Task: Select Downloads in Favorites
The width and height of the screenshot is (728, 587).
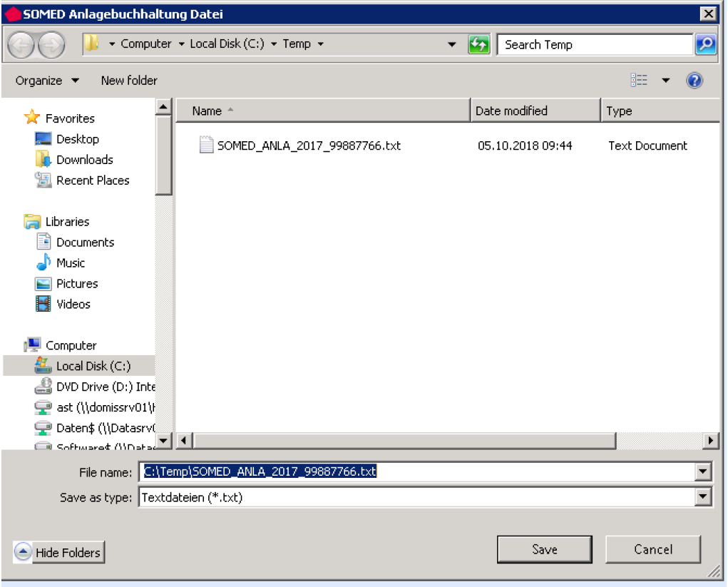Action: tap(85, 159)
